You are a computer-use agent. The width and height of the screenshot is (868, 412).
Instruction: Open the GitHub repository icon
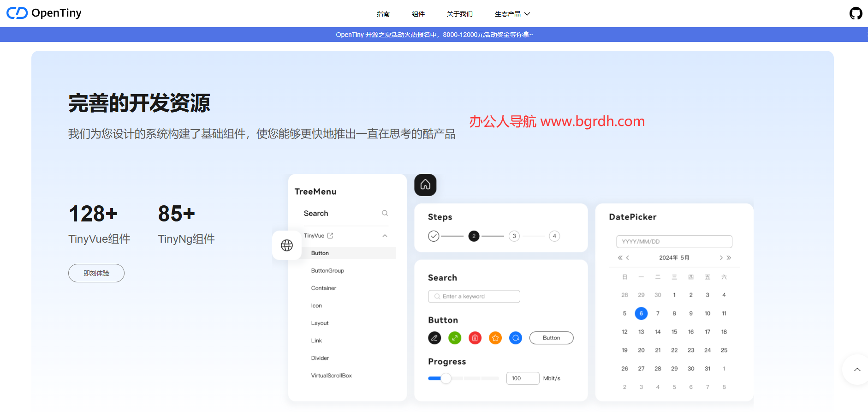pyautogui.click(x=856, y=13)
